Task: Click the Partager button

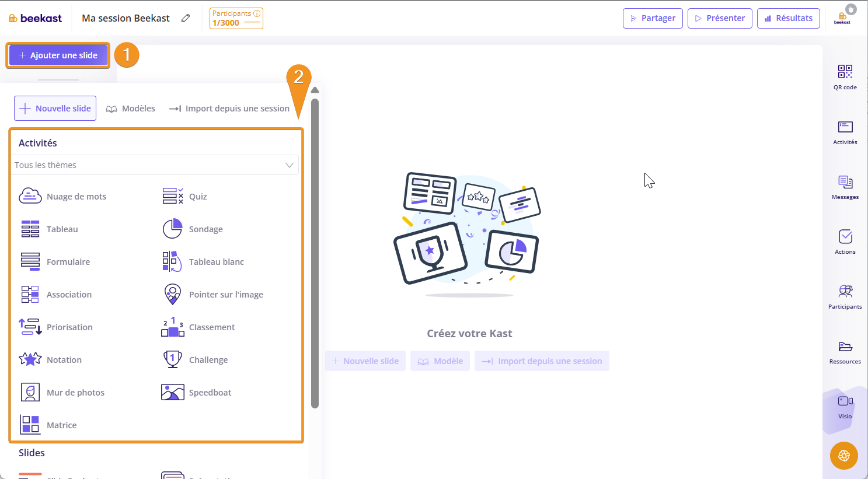Action: [652, 18]
